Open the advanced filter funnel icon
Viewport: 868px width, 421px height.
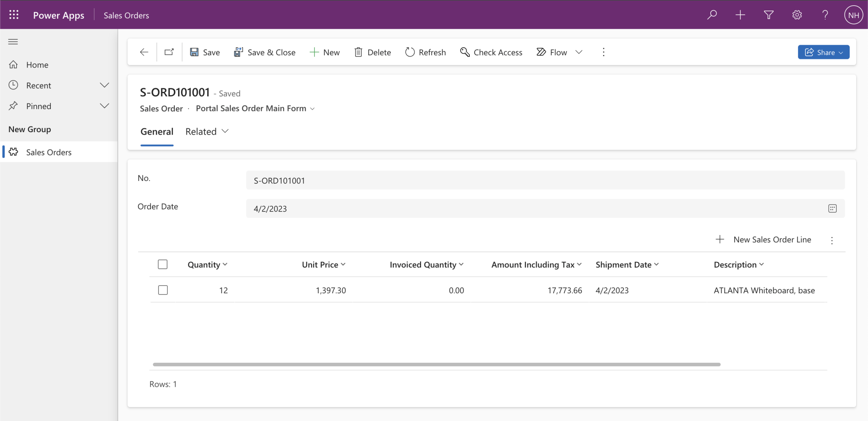coord(768,15)
